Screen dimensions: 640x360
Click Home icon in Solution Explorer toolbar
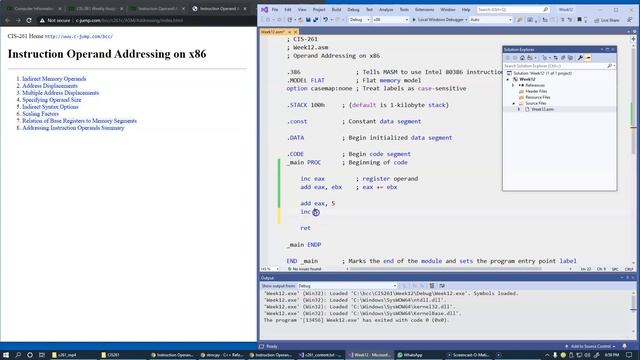pyautogui.click(x=522, y=58)
